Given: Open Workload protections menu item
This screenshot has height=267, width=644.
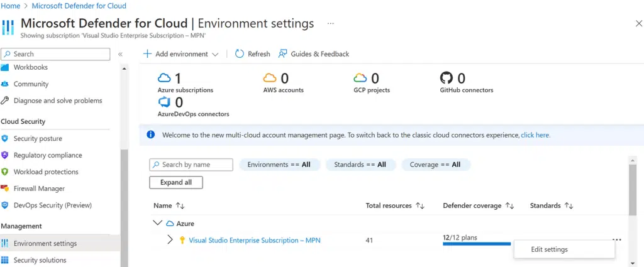Looking at the screenshot, I should (x=45, y=172).
